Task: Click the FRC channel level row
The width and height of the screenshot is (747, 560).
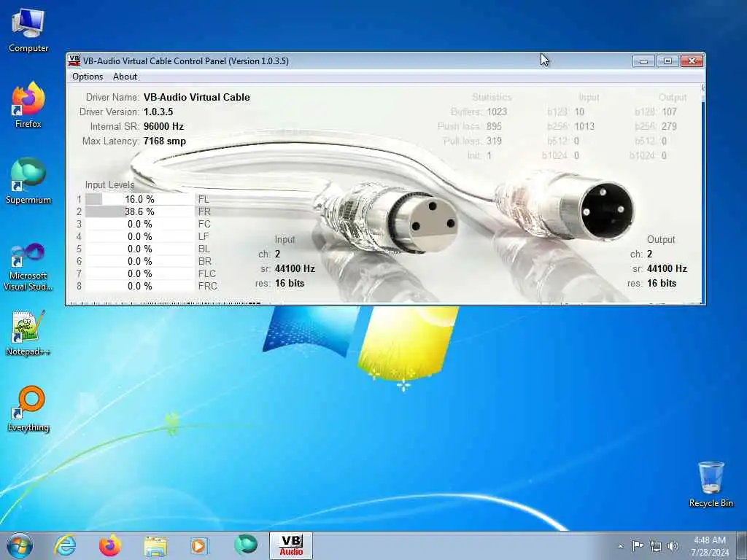Action: coord(139,286)
